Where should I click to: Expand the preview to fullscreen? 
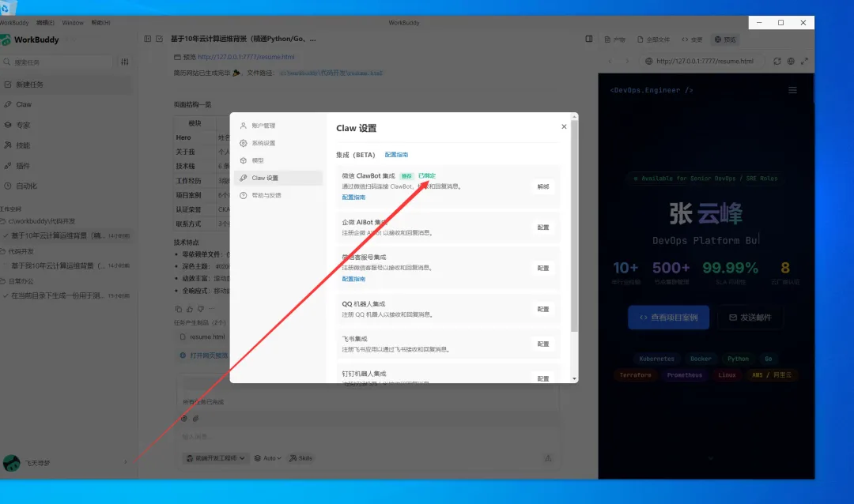click(x=804, y=62)
